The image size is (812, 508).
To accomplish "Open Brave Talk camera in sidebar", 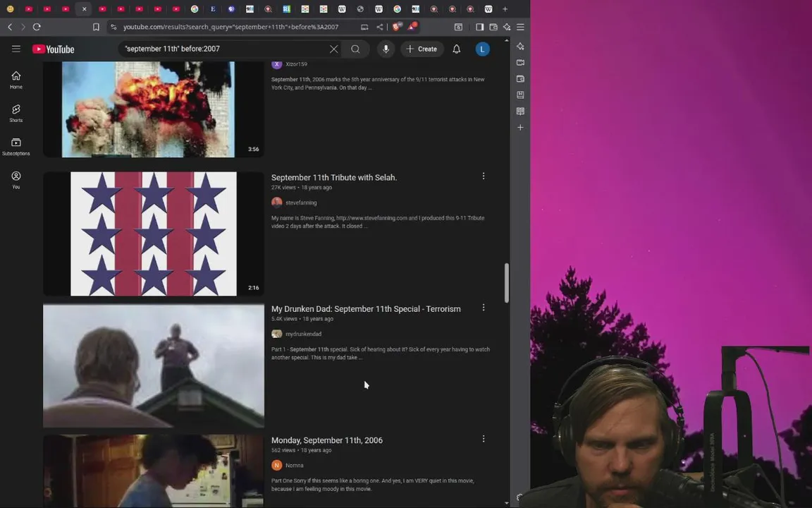I will click(520, 63).
